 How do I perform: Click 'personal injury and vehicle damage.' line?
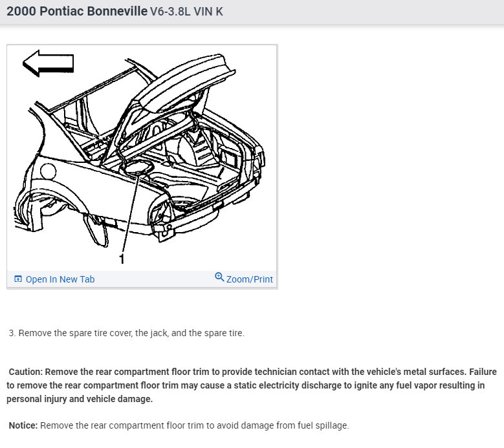tap(80, 399)
